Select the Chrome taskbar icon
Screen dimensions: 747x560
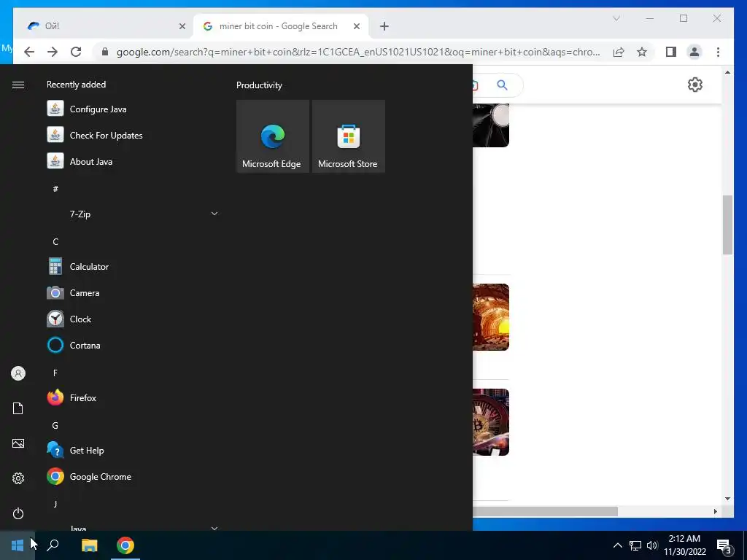pos(125,545)
